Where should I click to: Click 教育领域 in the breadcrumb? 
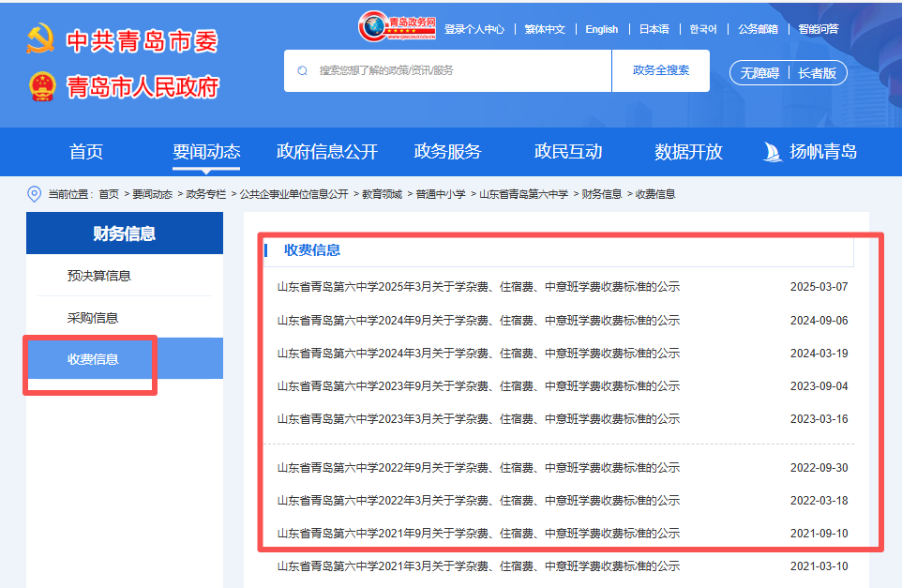382,194
